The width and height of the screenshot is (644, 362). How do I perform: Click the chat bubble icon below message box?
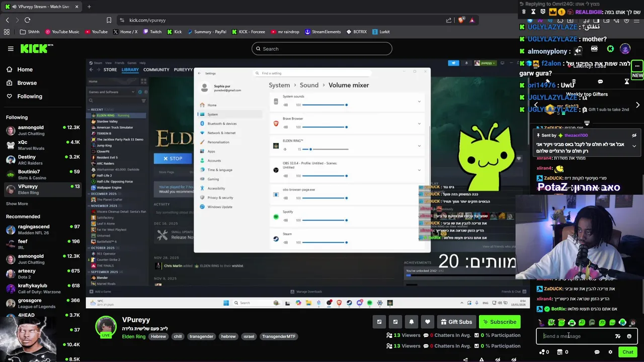click(x=597, y=352)
